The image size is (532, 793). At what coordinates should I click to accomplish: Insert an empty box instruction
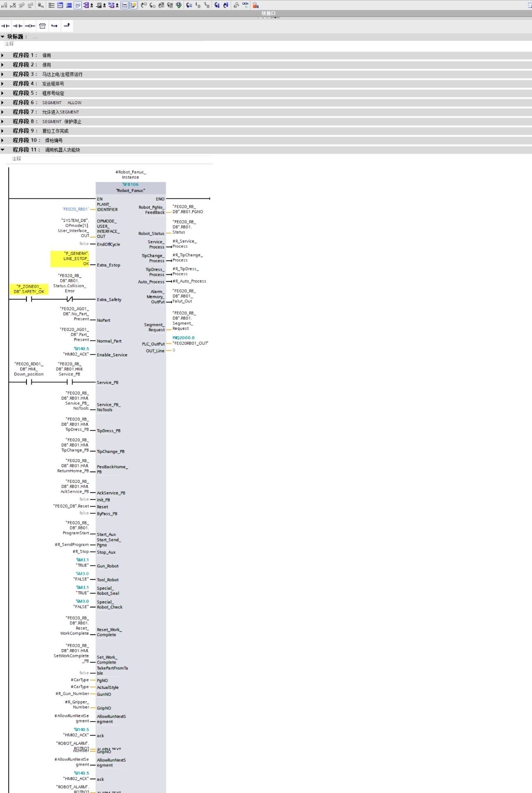click(42, 26)
